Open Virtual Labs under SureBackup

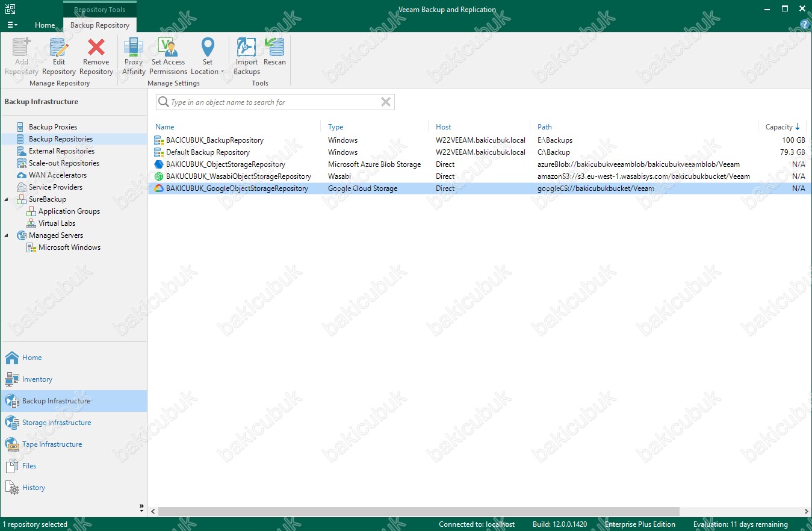(x=57, y=223)
